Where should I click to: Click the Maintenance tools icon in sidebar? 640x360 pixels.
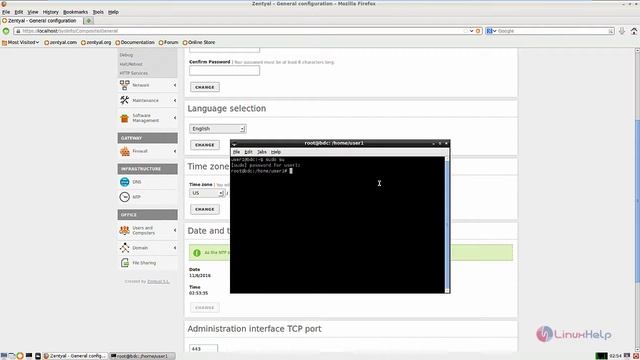pyautogui.click(x=124, y=100)
